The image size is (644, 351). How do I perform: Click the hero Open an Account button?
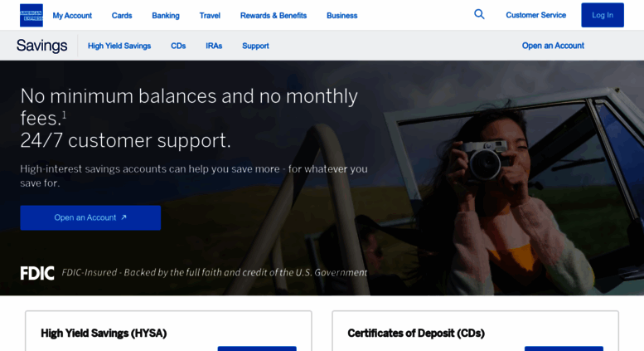tap(90, 218)
